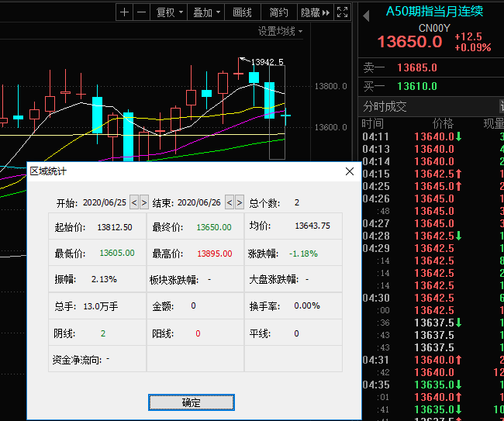The image size is (504, 421).
Task: Select the 分时成交 tab header
Action: [x=385, y=106]
